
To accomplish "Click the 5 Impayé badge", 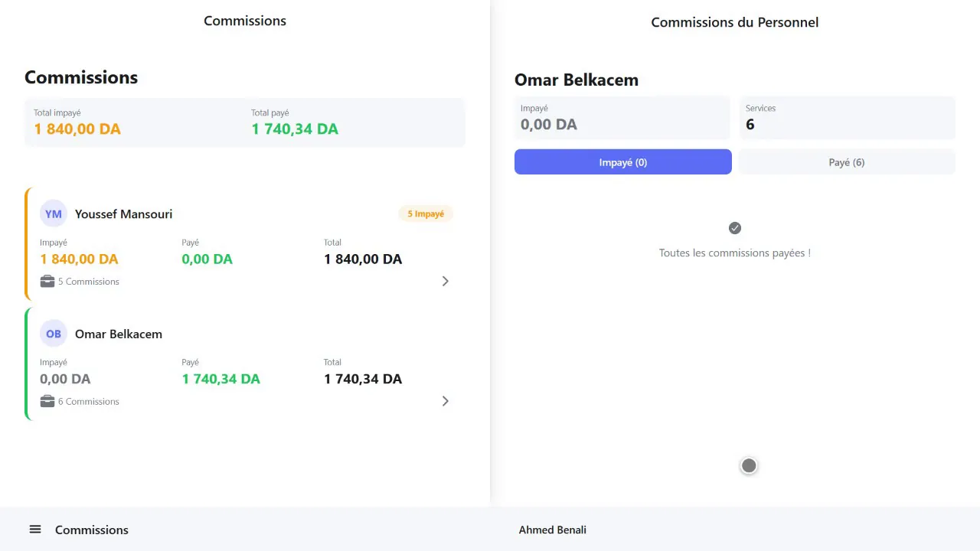I will pyautogui.click(x=426, y=214).
